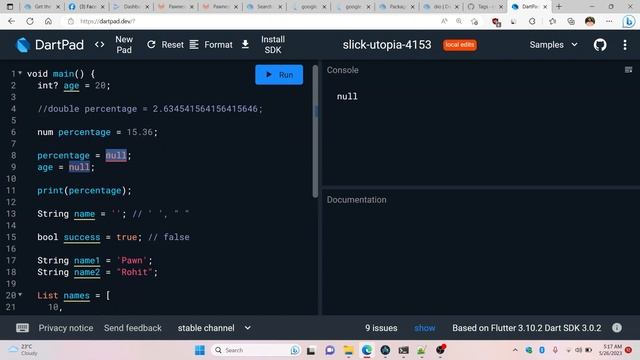Open the Samples dropdown
The width and height of the screenshot is (640, 360).
pos(553,44)
